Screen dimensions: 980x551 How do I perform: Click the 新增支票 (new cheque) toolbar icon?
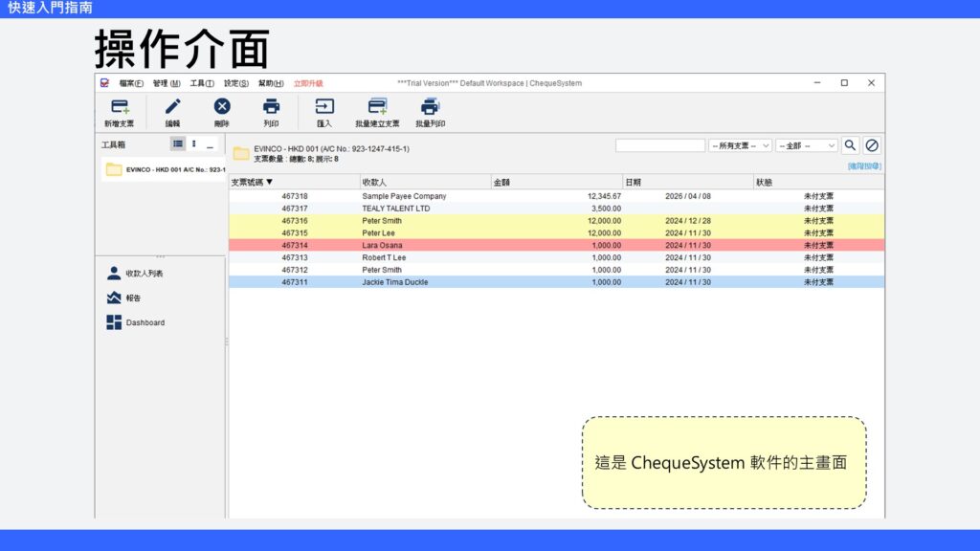coord(120,107)
